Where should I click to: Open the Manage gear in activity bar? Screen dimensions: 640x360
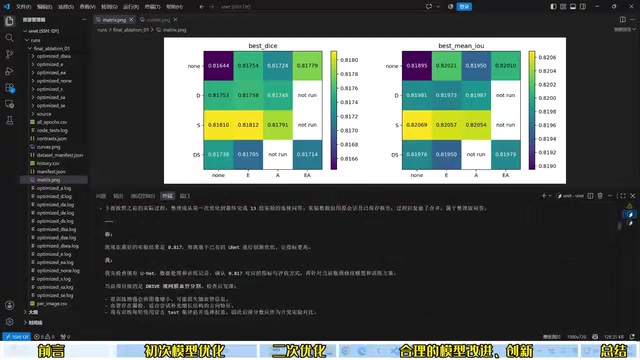[x=9, y=322]
